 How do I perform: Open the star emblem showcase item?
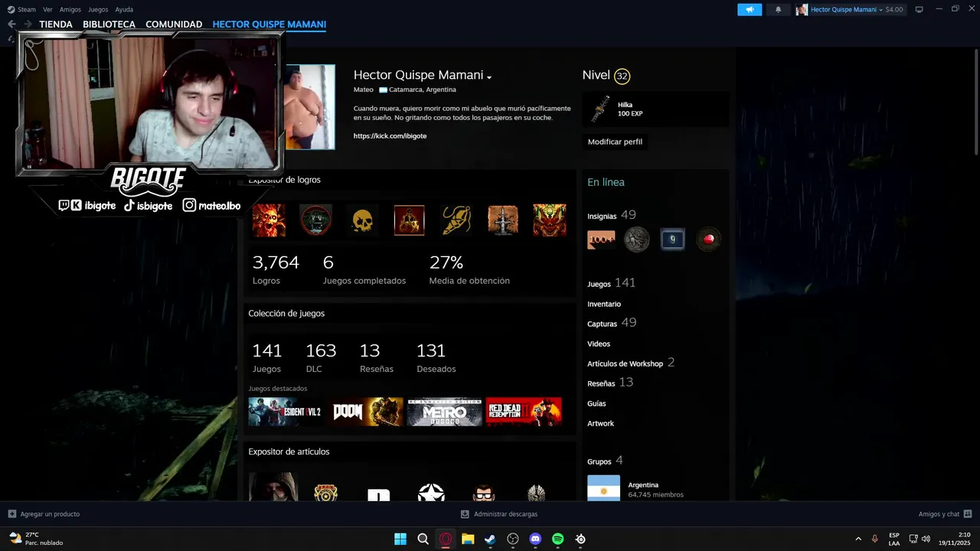click(x=431, y=492)
